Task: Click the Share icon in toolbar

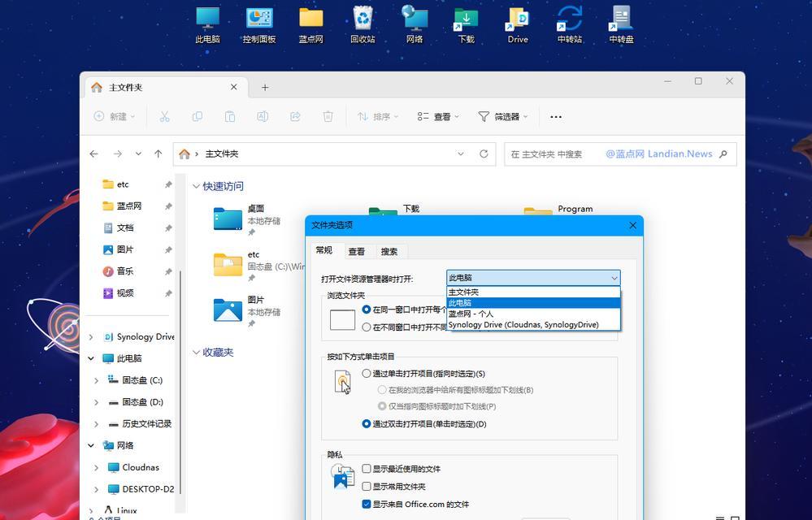Action: [295, 116]
